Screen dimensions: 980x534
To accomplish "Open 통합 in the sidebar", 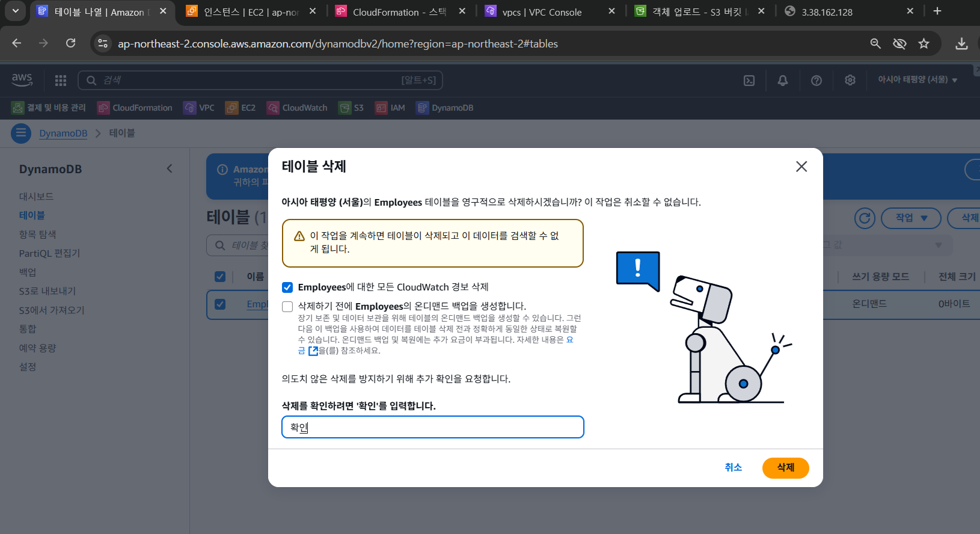I will click(x=28, y=329).
